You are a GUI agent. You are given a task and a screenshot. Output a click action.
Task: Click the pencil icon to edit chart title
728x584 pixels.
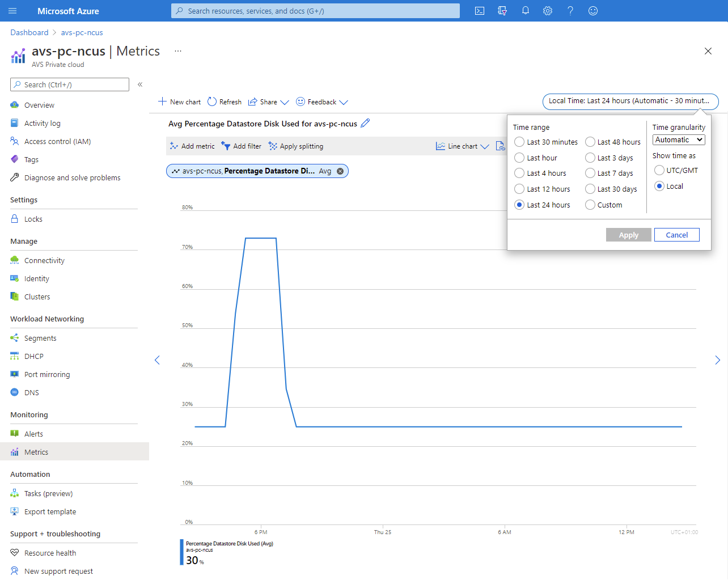click(366, 123)
